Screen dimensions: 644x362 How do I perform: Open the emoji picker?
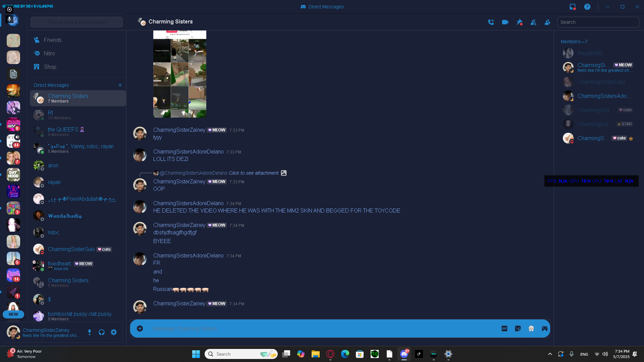click(x=531, y=328)
